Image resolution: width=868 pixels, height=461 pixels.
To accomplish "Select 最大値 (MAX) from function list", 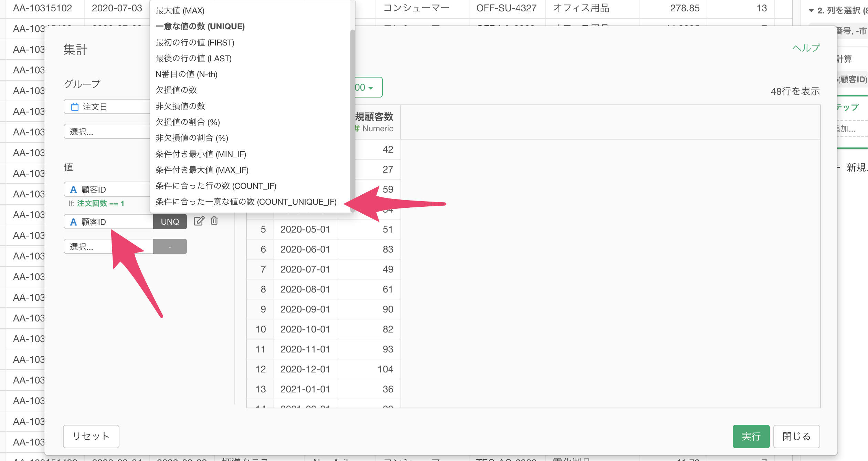I will [x=180, y=10].
